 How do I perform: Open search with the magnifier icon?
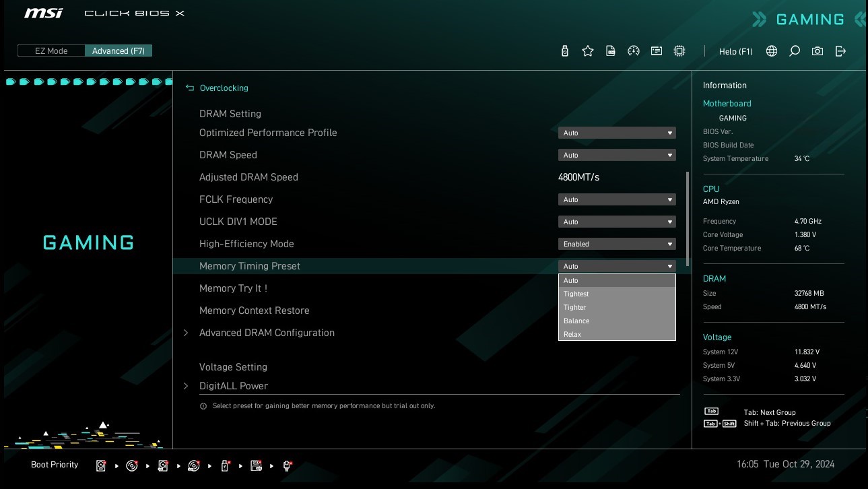[x=795, y=51]
